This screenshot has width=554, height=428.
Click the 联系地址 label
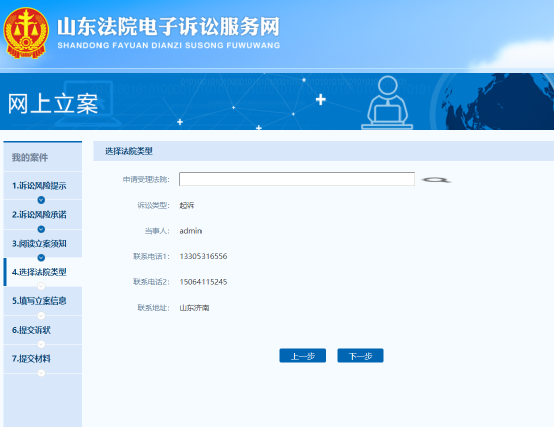pyautogui.click(x=154, y=308)
